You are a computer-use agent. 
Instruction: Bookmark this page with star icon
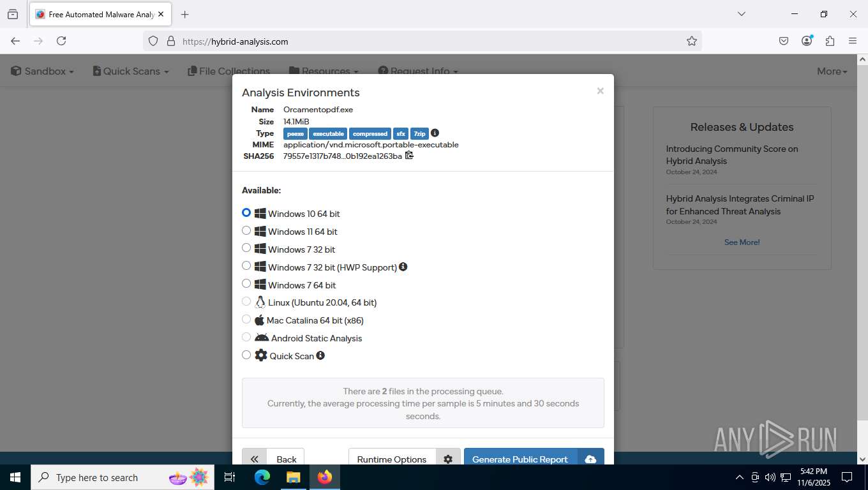[x=692, y=41]
